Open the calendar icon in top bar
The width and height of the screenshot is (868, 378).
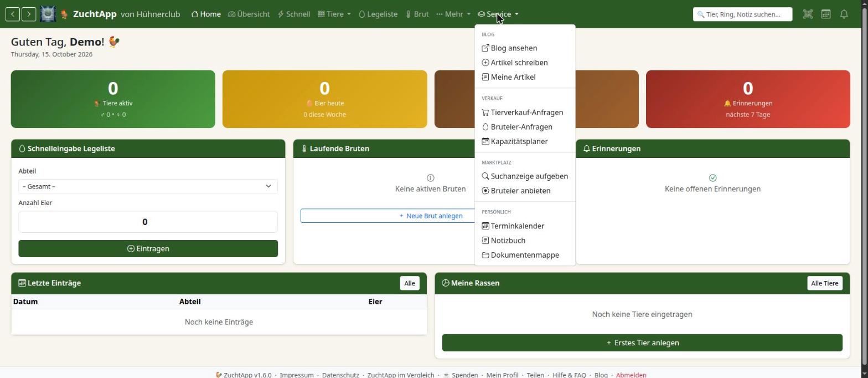[x=825, y=14]
